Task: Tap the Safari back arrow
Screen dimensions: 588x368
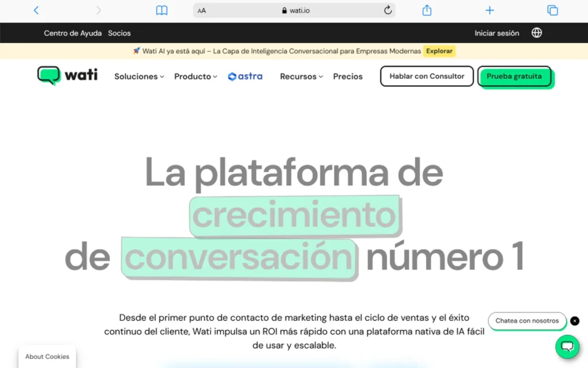Action: (37, 10)
